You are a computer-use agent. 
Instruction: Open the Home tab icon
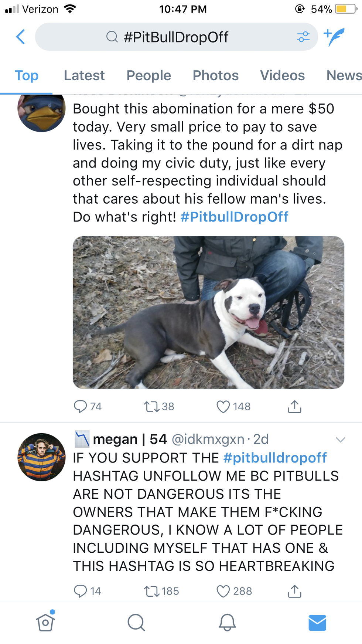click(x=45, y=623)
